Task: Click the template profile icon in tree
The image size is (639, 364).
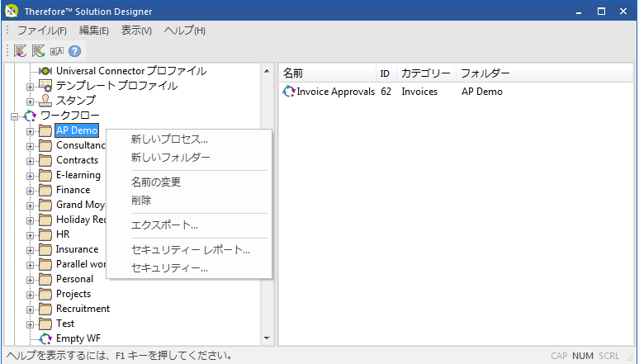Action: [x=45, y=86]
